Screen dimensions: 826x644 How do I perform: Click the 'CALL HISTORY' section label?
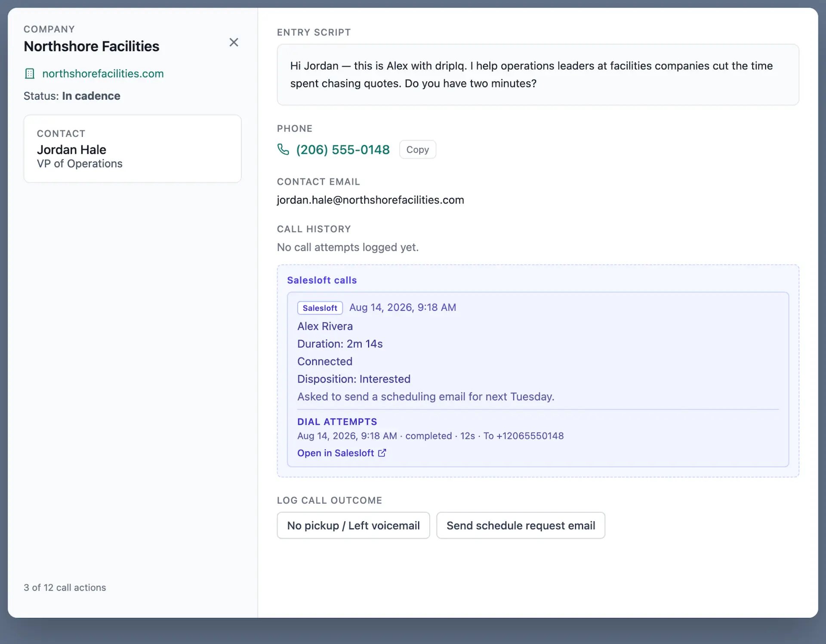coord(314,229)
